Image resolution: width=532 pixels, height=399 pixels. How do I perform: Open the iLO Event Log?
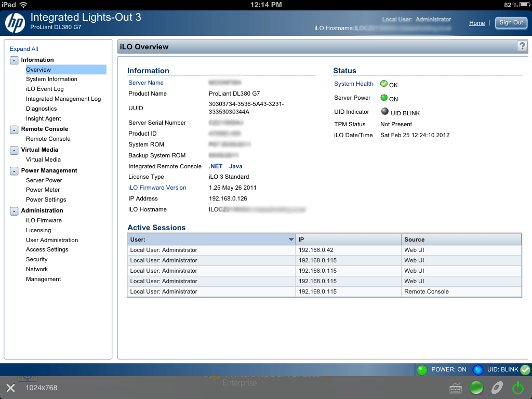[x=45, y=89]
